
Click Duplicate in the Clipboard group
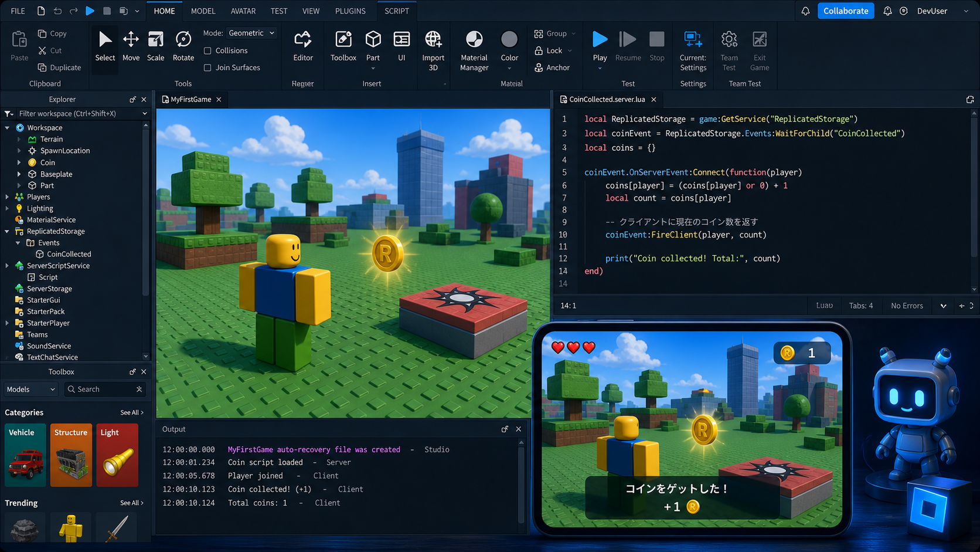click(59, 68)
